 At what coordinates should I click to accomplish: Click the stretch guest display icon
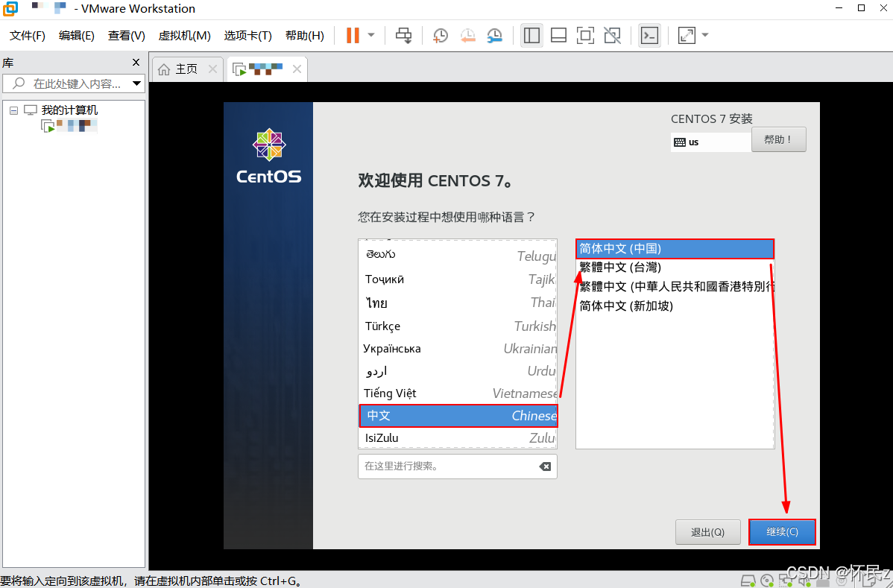click(687, 35)
